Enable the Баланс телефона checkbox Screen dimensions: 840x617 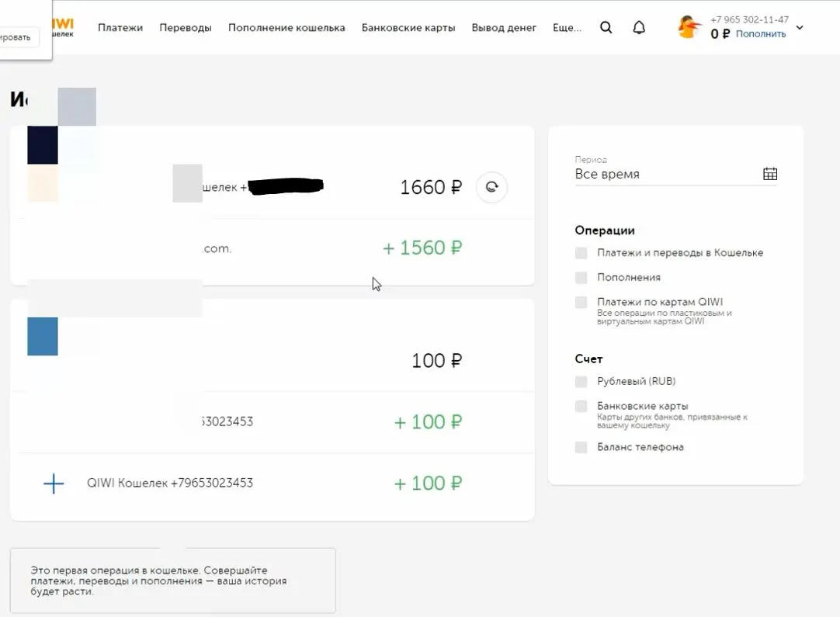[581, 447]
